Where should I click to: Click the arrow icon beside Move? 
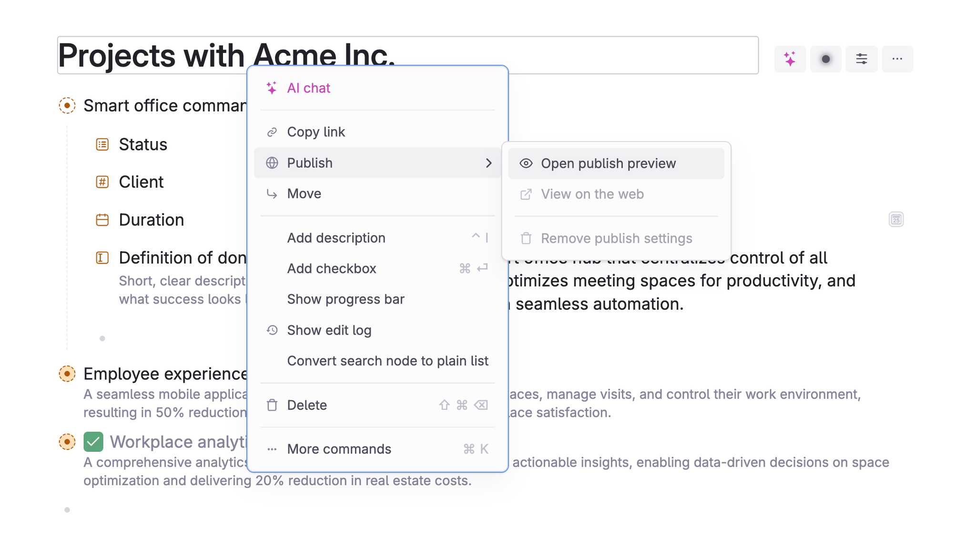pyautogui.click(x=272, y=194)
